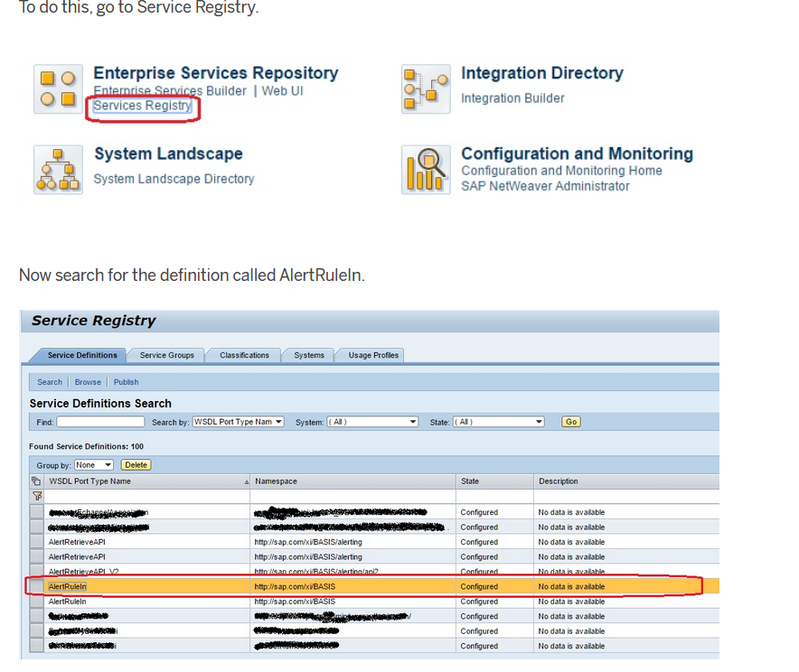Sort by WSDL Port Type Name arrow
The width and height of the screenshot is (799, 672).
pos(246,481)
